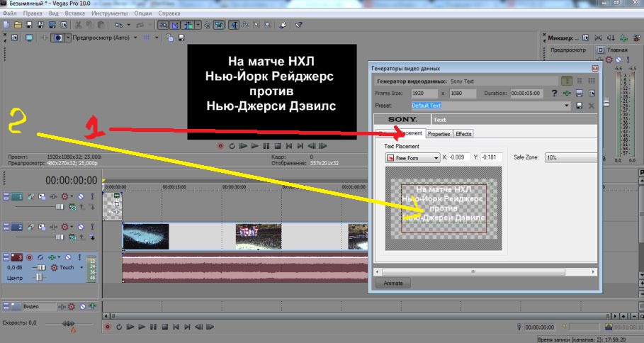Toggle Ignore Event Grouping button
Screen dimensions: 644x343
click(x=219, y=25)
